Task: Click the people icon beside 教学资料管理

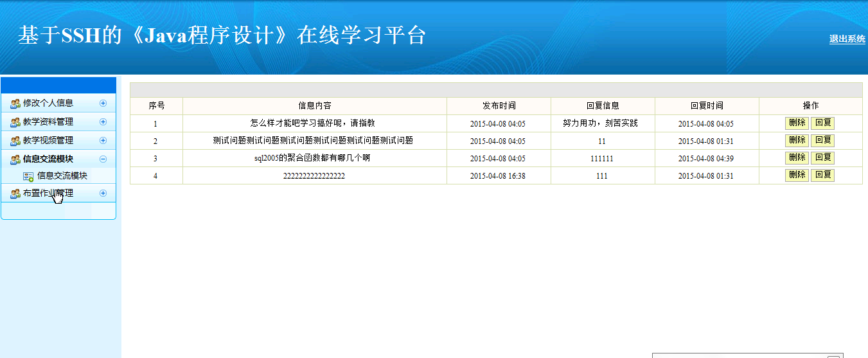Action: pos(15,122)
